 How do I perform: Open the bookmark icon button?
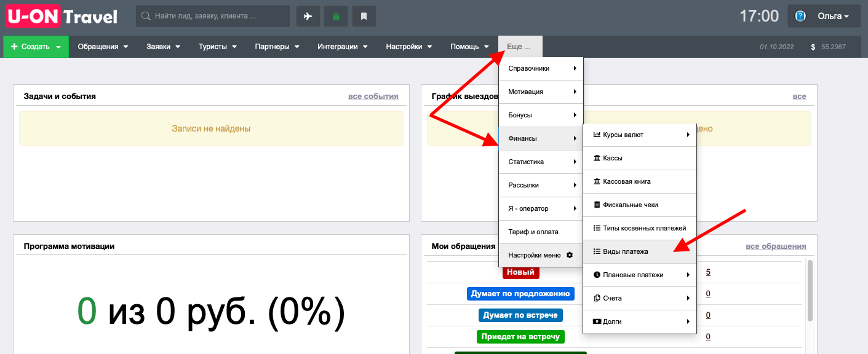tap(364, 17)
